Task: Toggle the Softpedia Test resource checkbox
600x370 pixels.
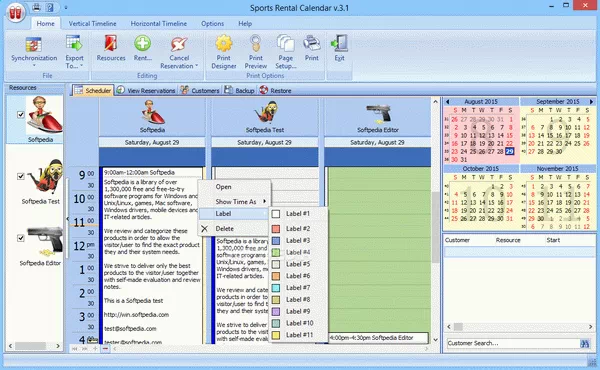Action: click(21, 176)
